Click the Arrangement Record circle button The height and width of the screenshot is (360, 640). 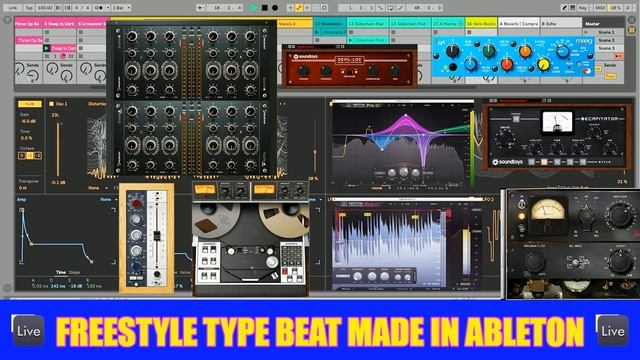tap(275, 8)
